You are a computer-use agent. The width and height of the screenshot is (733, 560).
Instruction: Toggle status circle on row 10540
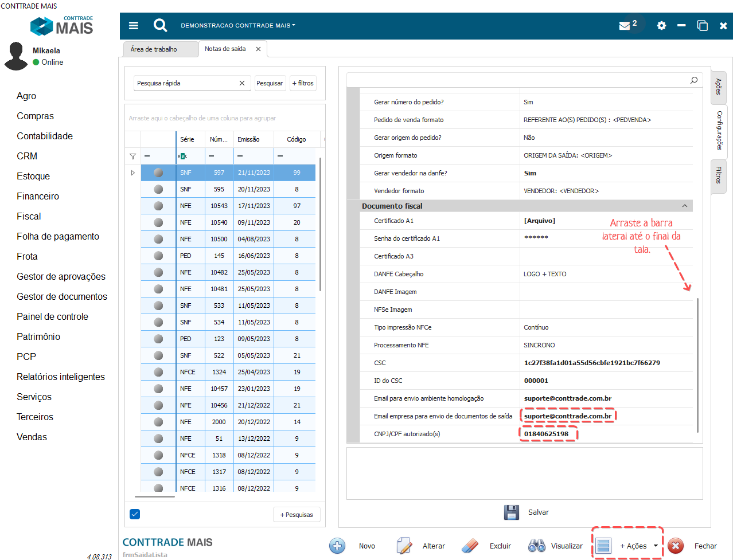(x=158, y=222)
